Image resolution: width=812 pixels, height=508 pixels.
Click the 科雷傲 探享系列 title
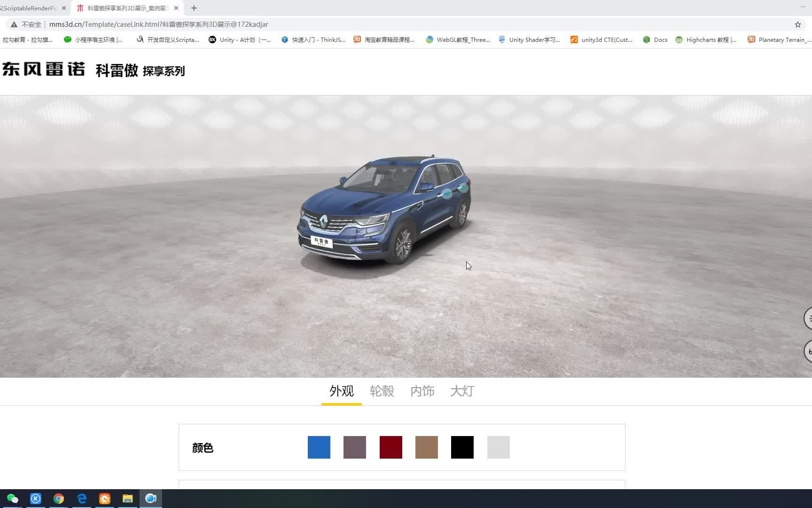[x=140, y=71]
